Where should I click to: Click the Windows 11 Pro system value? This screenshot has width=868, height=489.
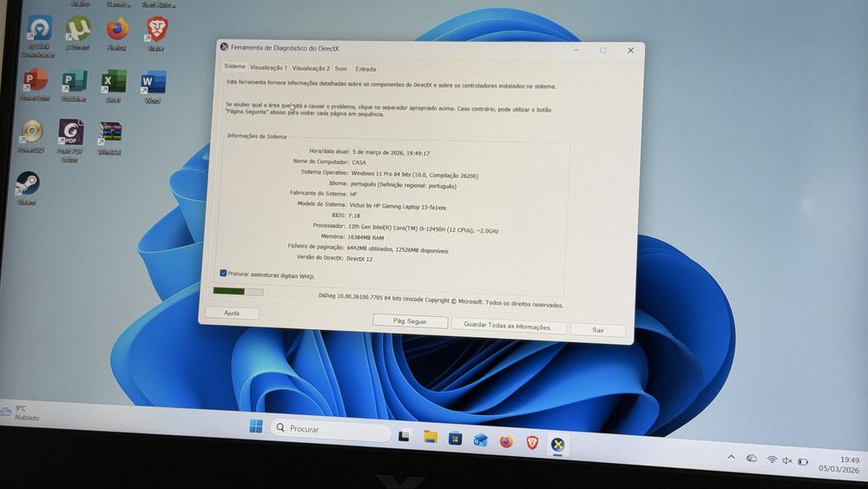pos(415,175)
